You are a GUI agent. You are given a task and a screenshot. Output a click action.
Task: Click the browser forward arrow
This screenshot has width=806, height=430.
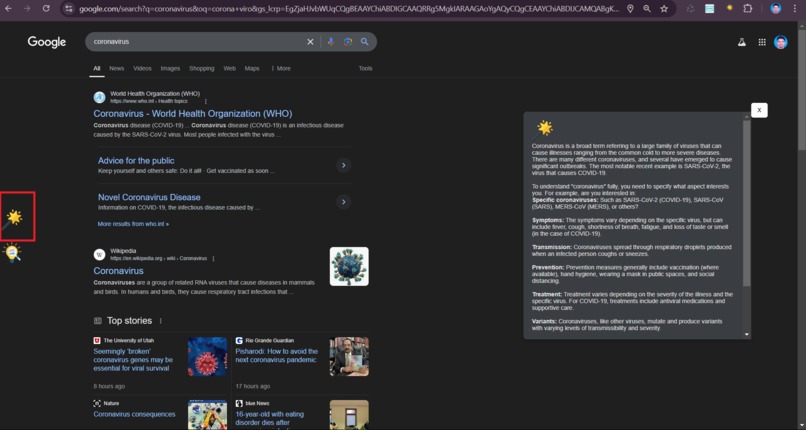[x=27, y=9]
